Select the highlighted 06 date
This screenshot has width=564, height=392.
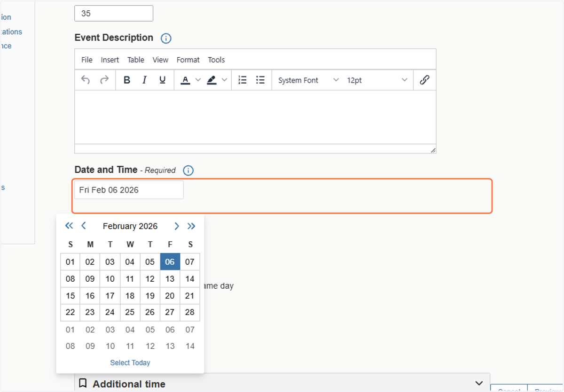click(170, 262)
